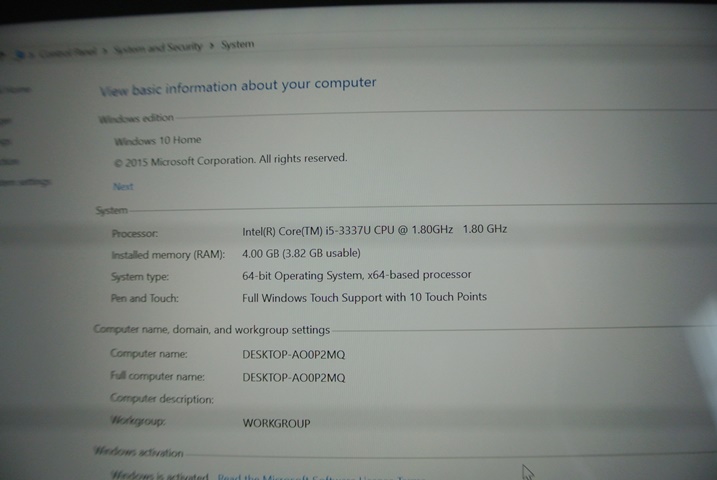This screenshot has width=717, height=480.
Task: Select the WORKGROUP value
Action: click(x=276, y=423)
